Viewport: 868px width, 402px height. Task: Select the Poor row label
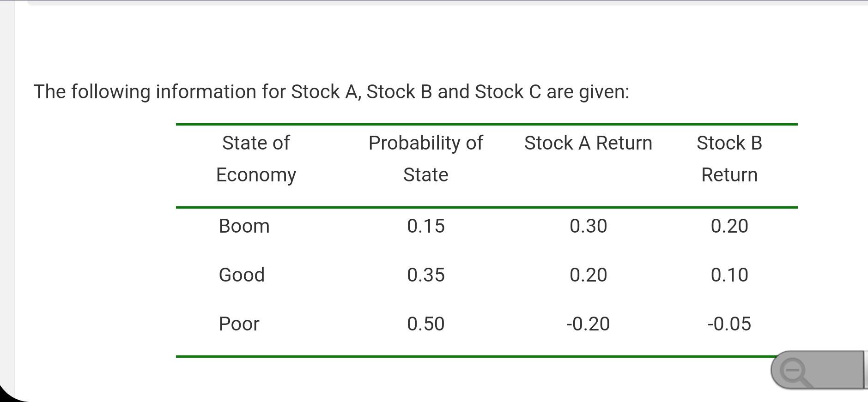239,324
